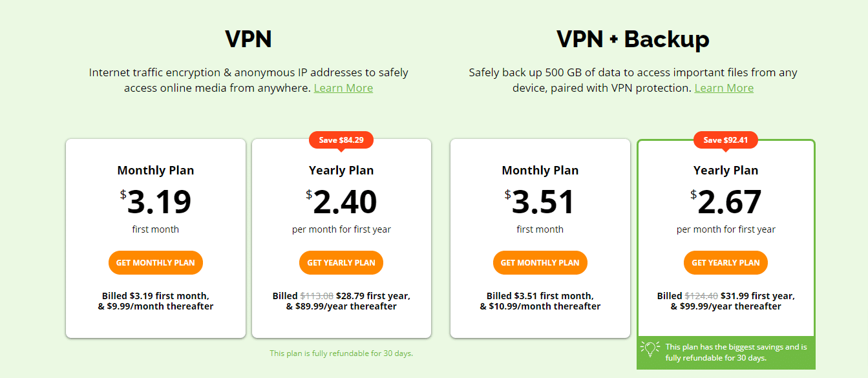Click the fully refundable note under VPN yearly
Viewport: 868px width, 378px height.
coord(341,353)
